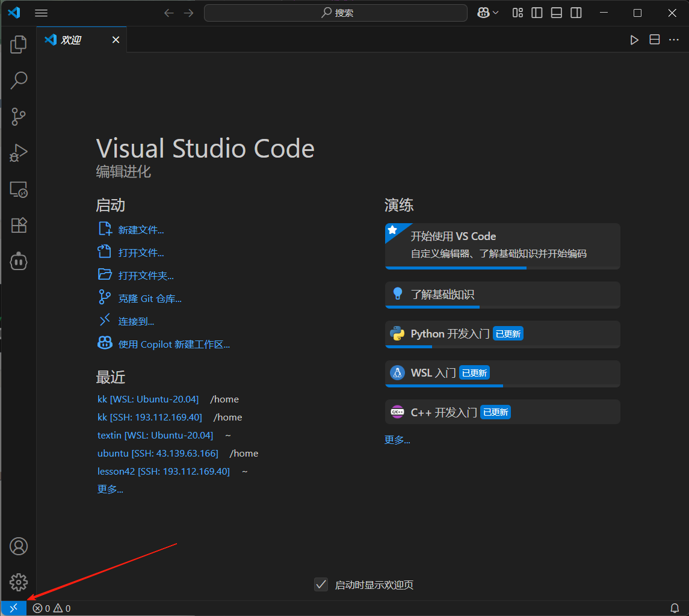The height and width of the screenshot is (616, 689).
Task: Toggle the bottom panel
Action: pyautogui.click(x=556, y=13)
